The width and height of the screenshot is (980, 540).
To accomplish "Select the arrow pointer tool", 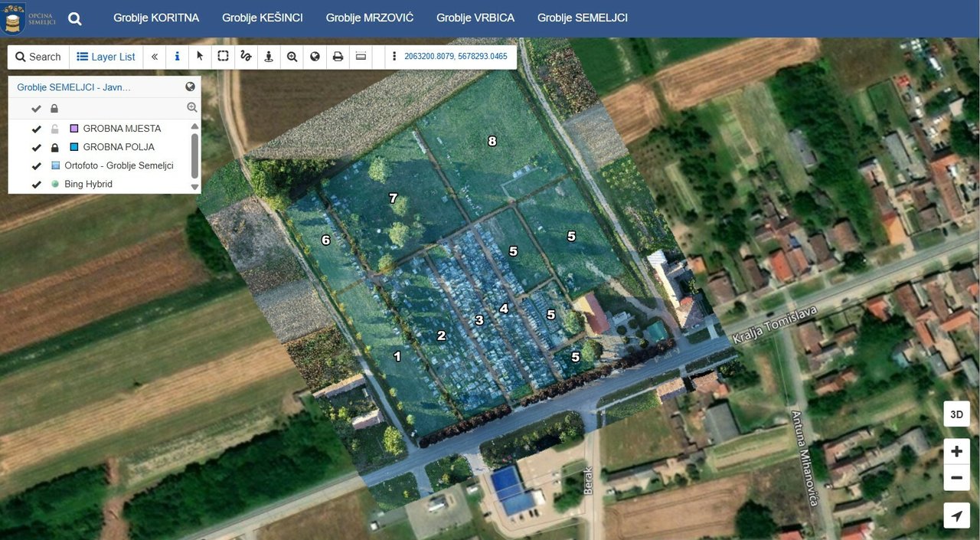I will click(200, 57).
